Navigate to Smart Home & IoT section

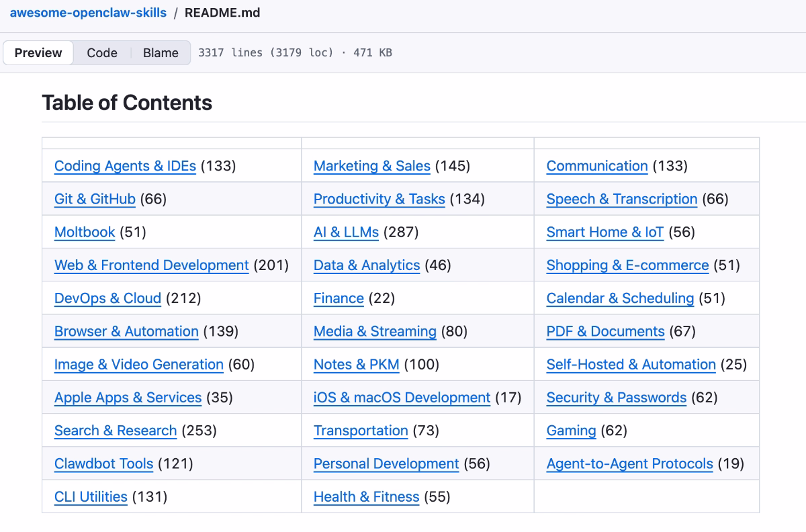click(604, 232)
